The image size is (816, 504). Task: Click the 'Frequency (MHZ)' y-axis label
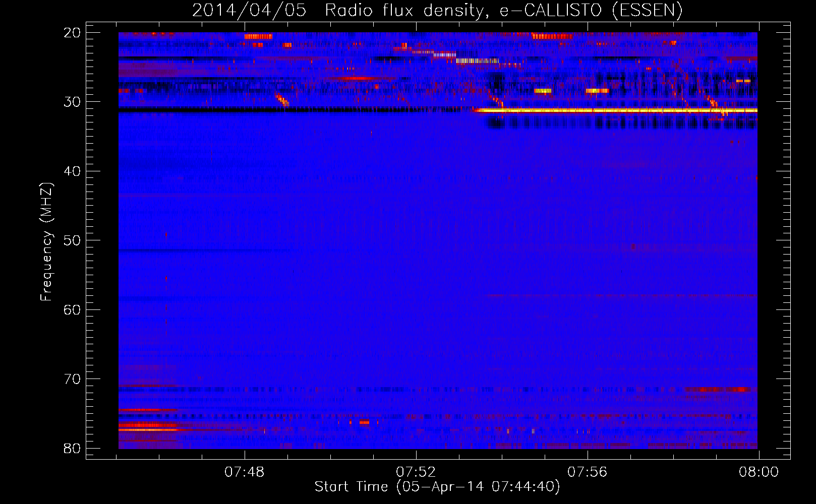tap(46, 242)
